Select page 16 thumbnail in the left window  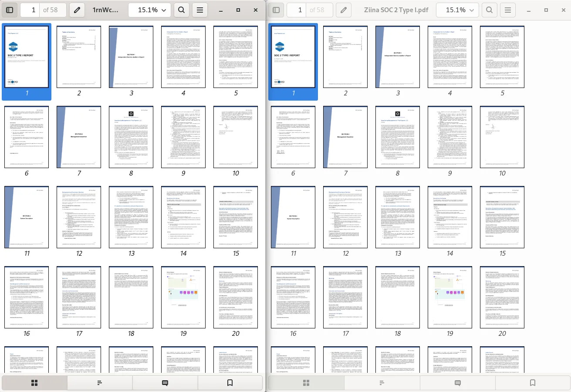[27, 297]
